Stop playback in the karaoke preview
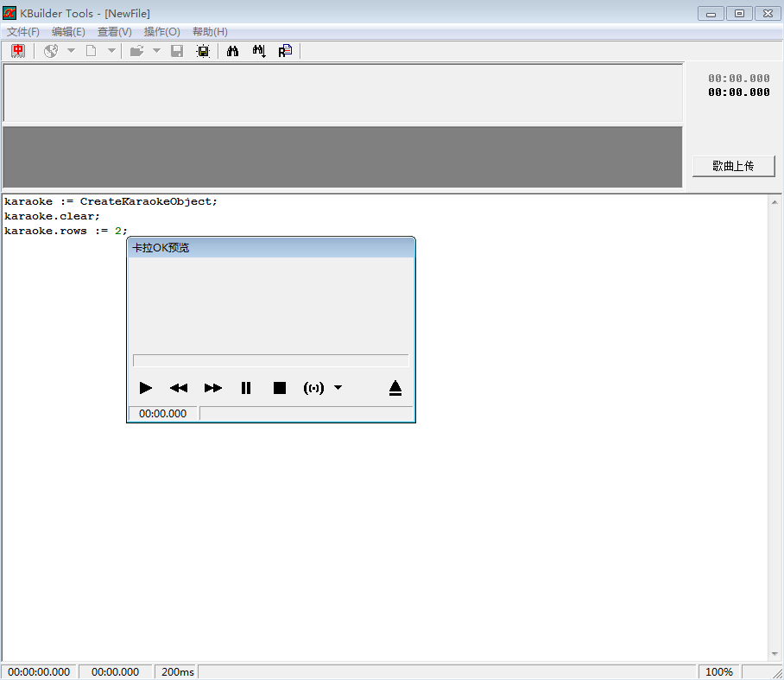 coord(279,388)
